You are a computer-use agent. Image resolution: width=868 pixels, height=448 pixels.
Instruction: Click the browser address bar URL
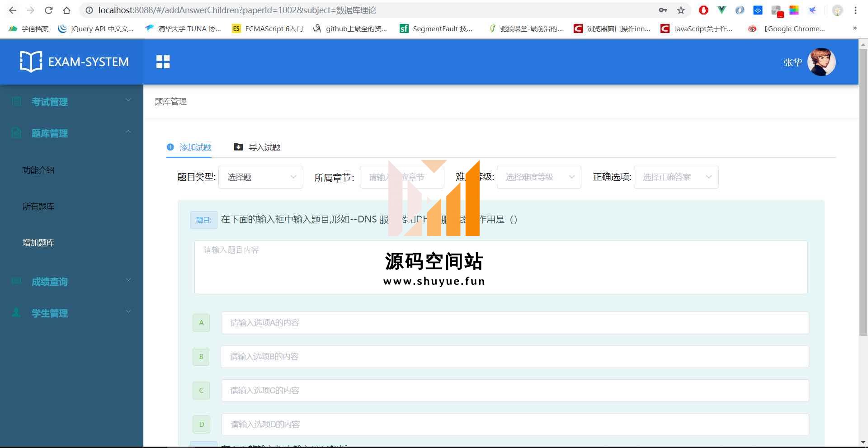(237, 10)
